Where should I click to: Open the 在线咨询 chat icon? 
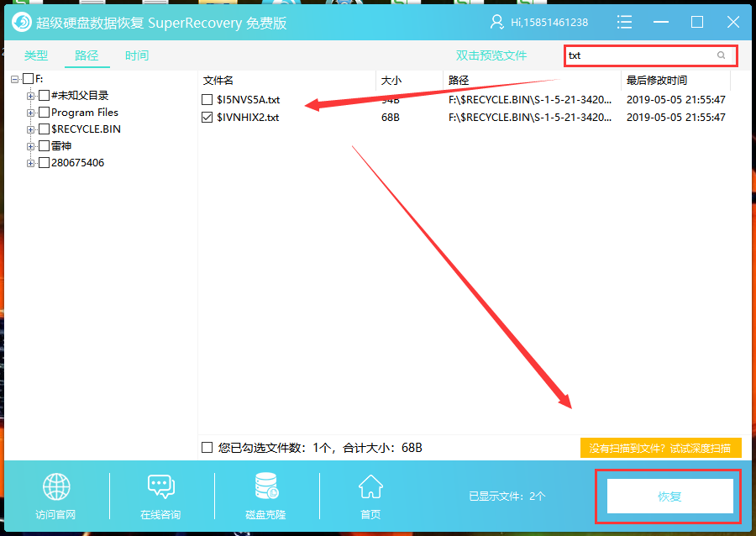[160, 486]
